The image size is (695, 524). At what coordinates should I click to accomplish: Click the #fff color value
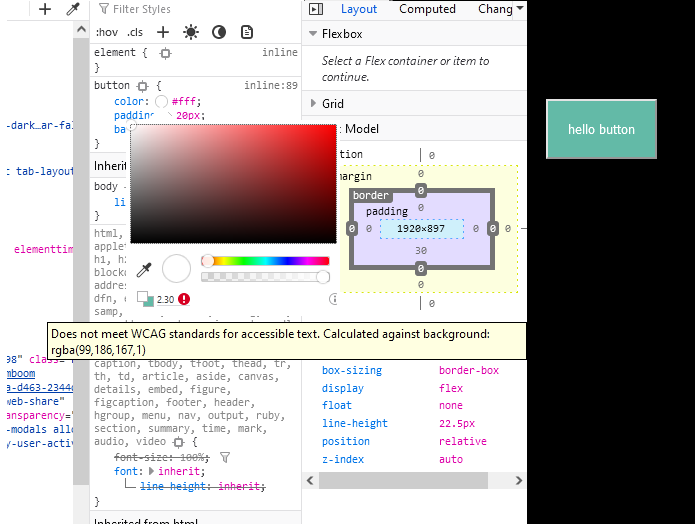point(186,102)
